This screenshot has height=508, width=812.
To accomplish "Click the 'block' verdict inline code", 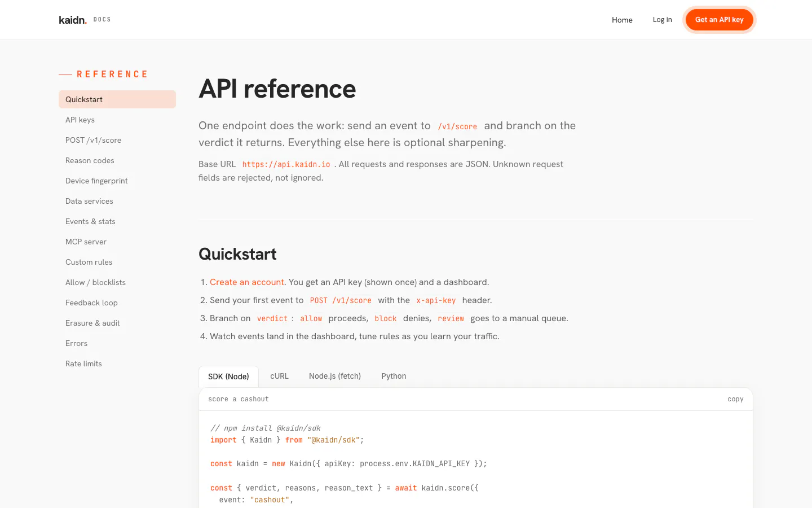I will click(386, 318).
